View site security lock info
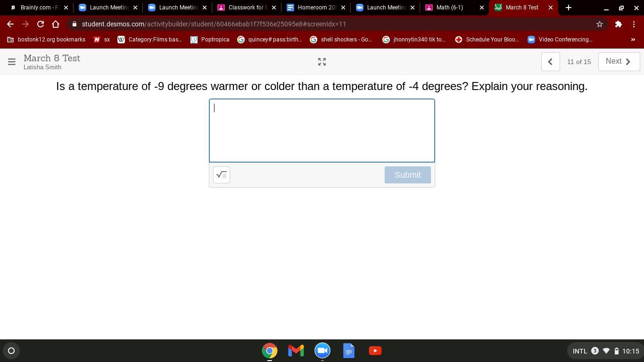The image size is (644, 362). coord(74,24)
